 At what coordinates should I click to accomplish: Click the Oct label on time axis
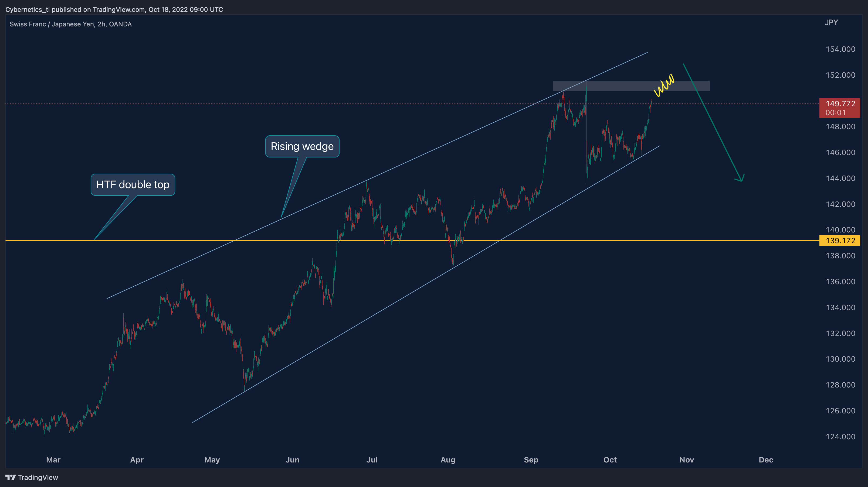(610, 460)
